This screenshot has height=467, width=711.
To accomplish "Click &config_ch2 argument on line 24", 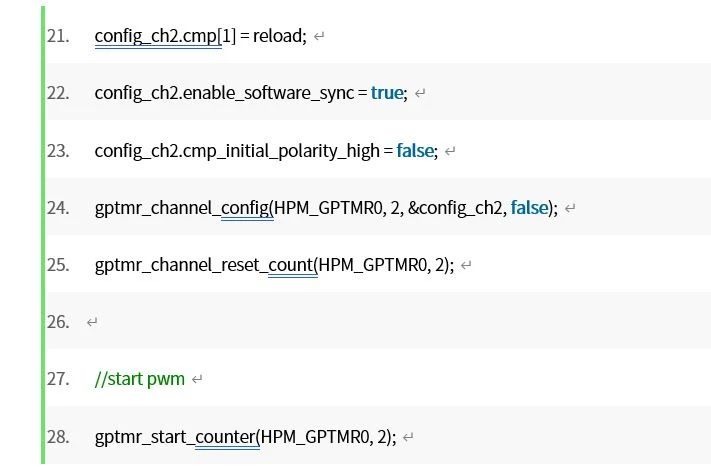I will coord(455,208).
